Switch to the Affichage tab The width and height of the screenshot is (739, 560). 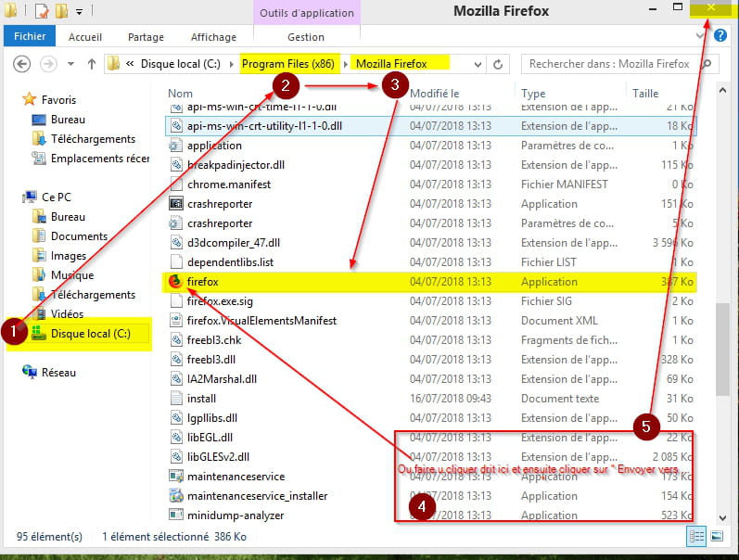tap(213, 37)
